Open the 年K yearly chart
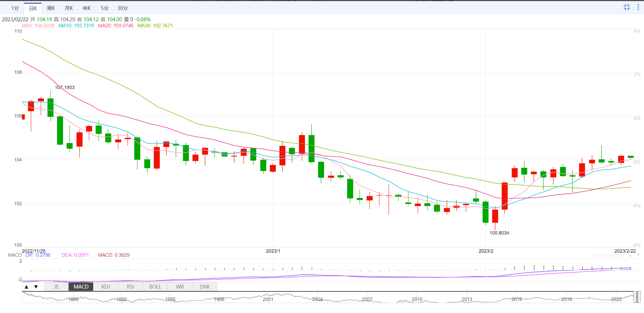The width and height of the screenshot is (644, 313). pos(86,8)
